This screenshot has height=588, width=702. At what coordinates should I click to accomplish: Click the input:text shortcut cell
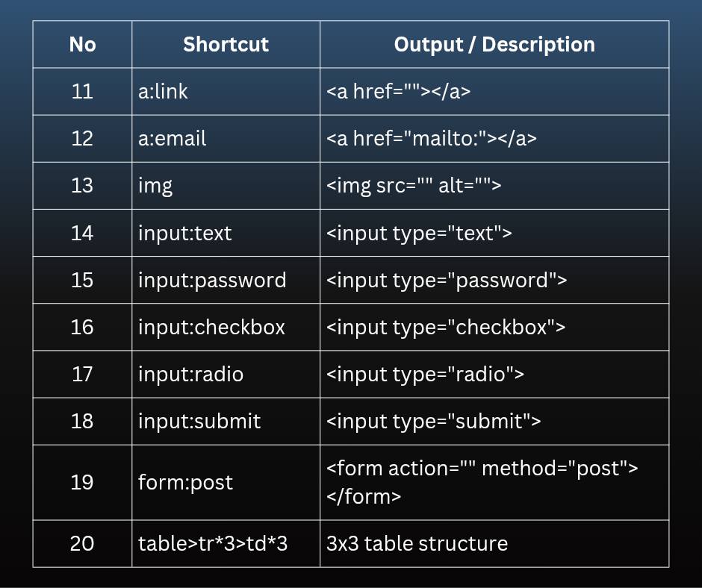226,233
